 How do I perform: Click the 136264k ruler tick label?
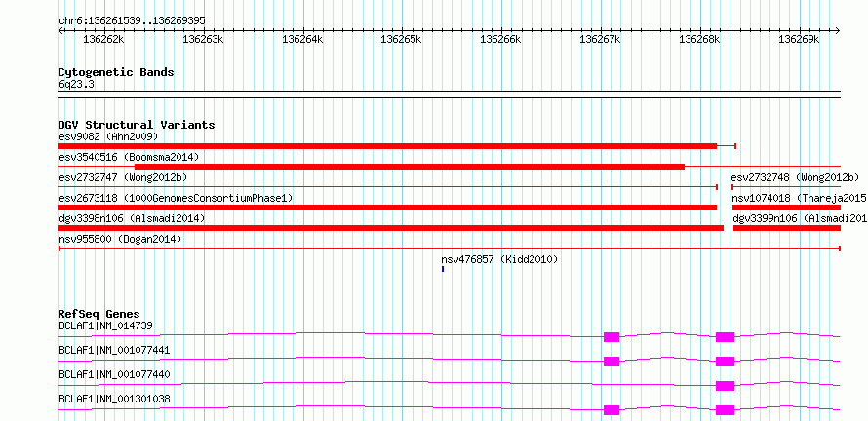(302, 40)
